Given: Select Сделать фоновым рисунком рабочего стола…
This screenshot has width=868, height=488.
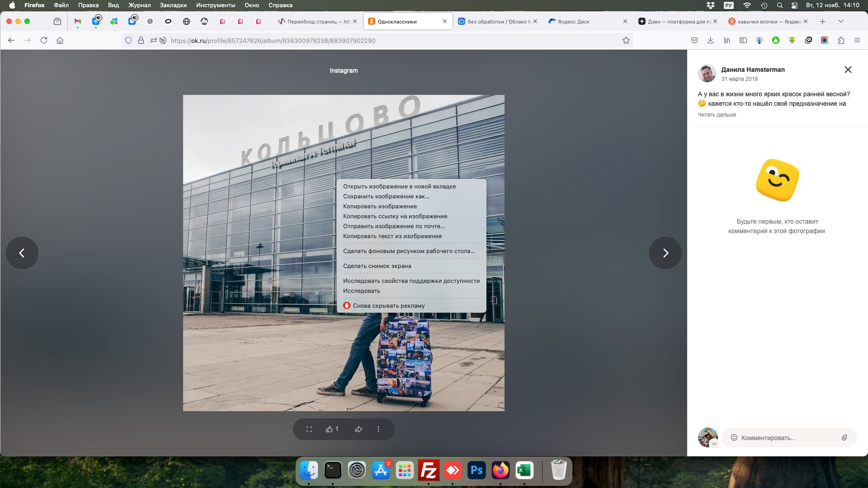Looking at the screenshot, I should coord(411,251).
